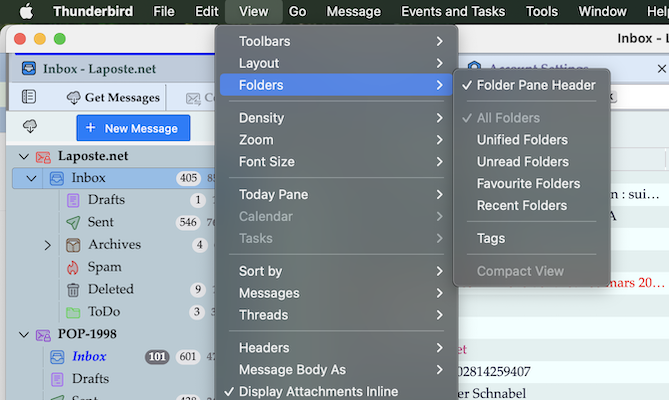Open the File menu

[164, 12]
